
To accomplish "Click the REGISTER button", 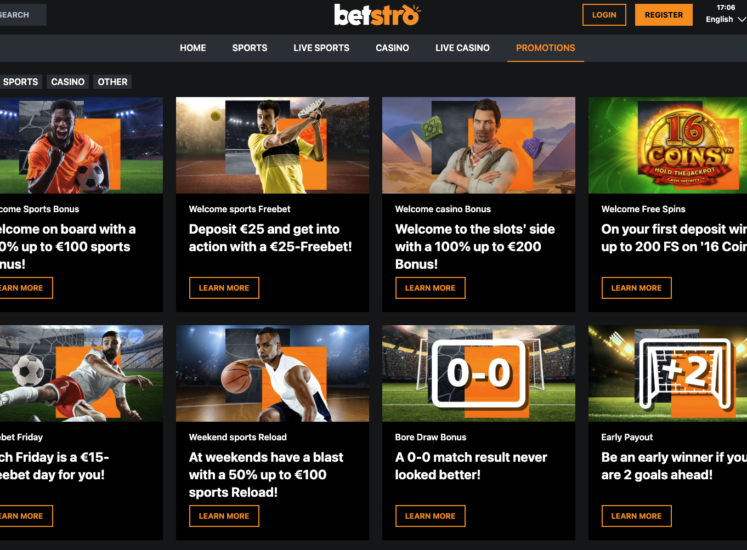I will [x=664, y=15].
